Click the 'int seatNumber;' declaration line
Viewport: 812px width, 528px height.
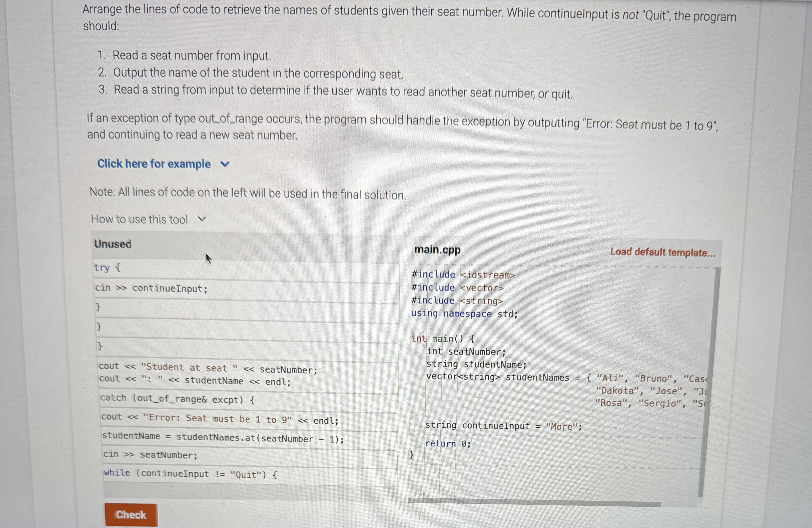point(466,352)
